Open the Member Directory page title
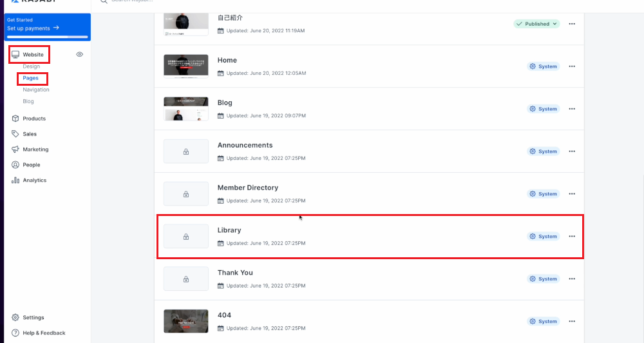The image size is (644, 343). coord(248,188)
